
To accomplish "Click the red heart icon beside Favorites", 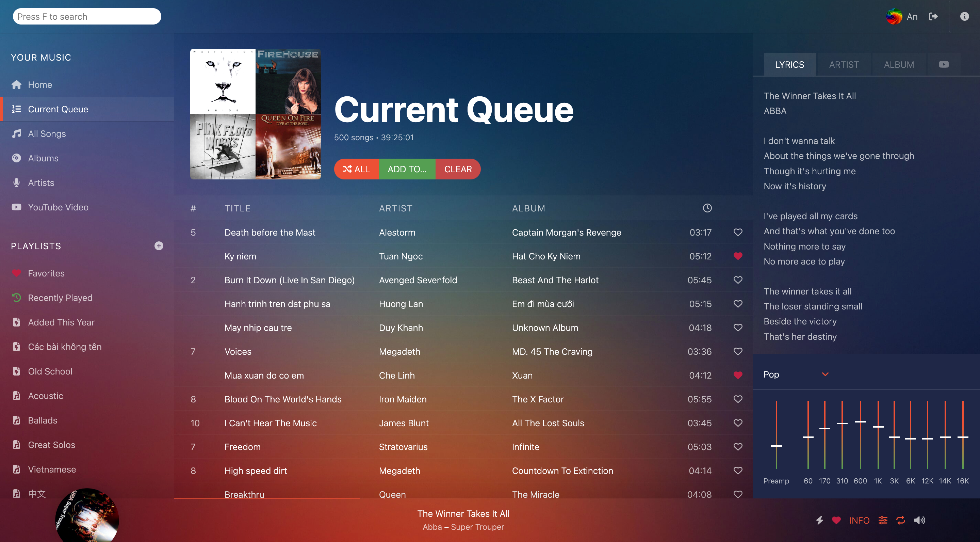I will [16, 273].
